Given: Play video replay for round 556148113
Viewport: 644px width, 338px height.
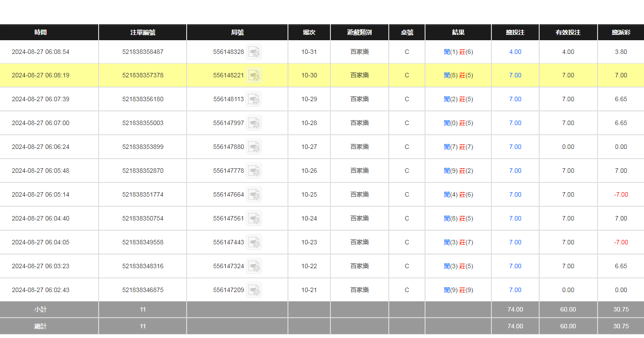Looking at the screenshot, I should pyautogui.click(x=253, y=99).
